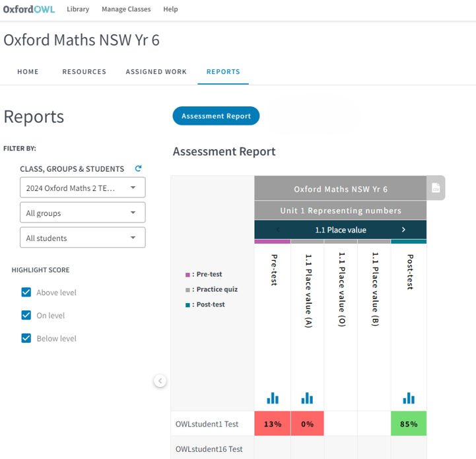This screenshot has width=476, height=459.
Task: Collapse the filter panel with the left arrow
Action: (x=160, y=380)
